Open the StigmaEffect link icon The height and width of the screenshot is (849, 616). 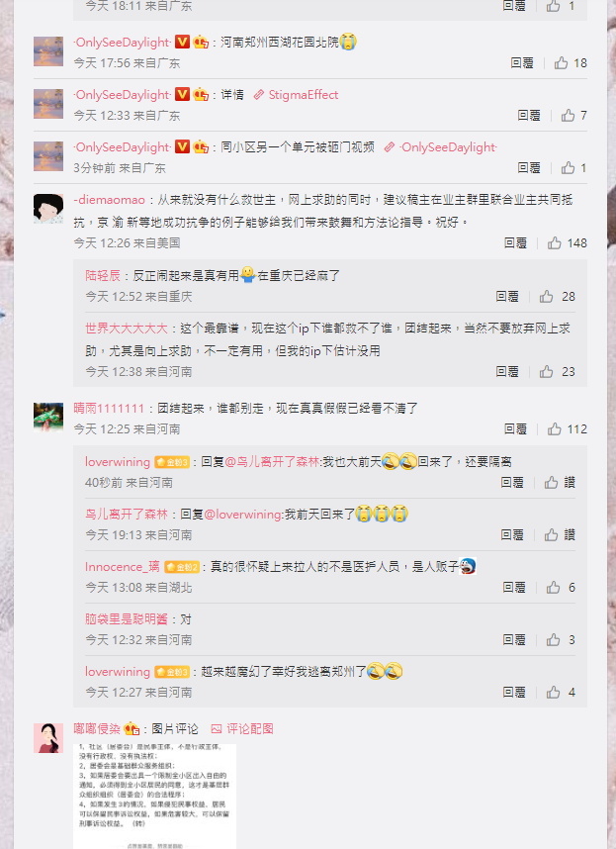(x=259, y=95)
